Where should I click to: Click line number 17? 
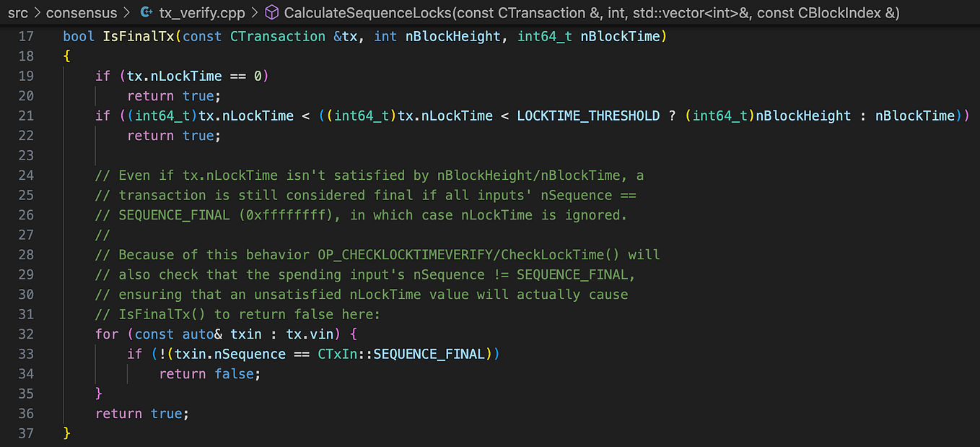click(26, 35)
